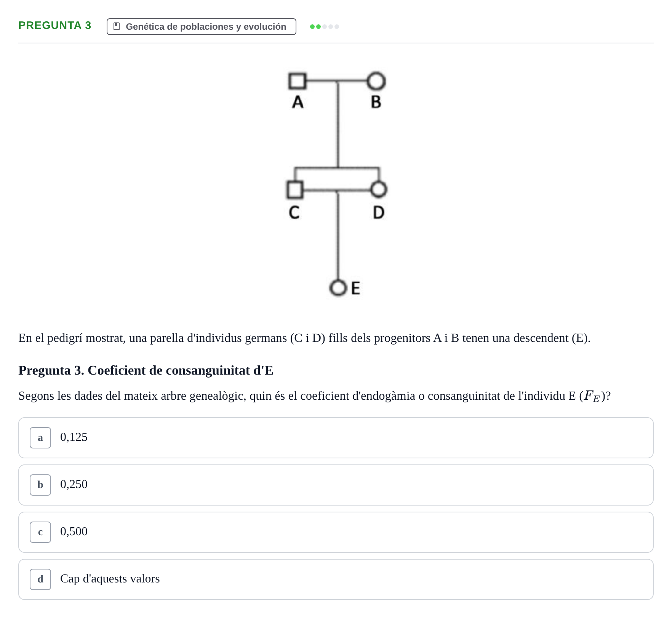Viewport: 672px width, 619px height.
Task: Select the square symbol for individual C
Action: click(x=295, y=190)
